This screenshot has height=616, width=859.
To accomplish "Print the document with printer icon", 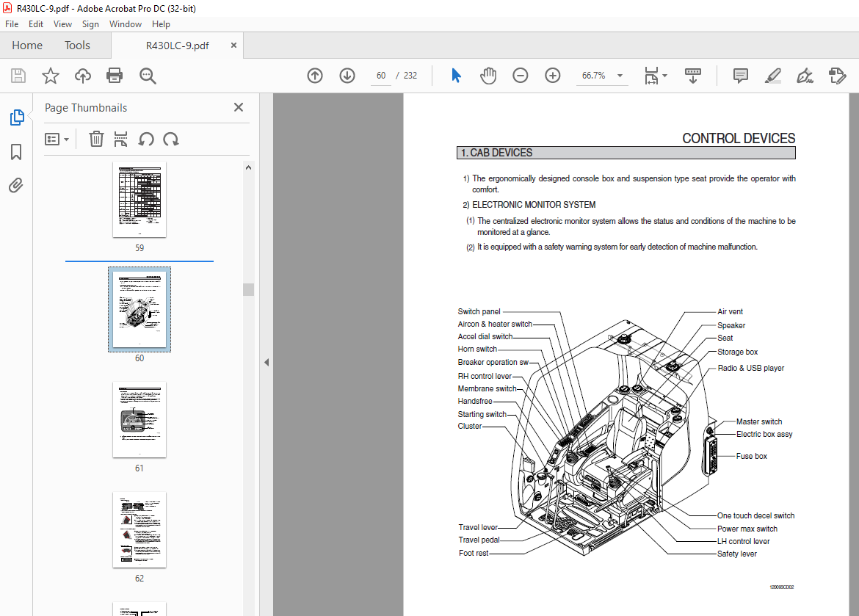I will point(115,76).
